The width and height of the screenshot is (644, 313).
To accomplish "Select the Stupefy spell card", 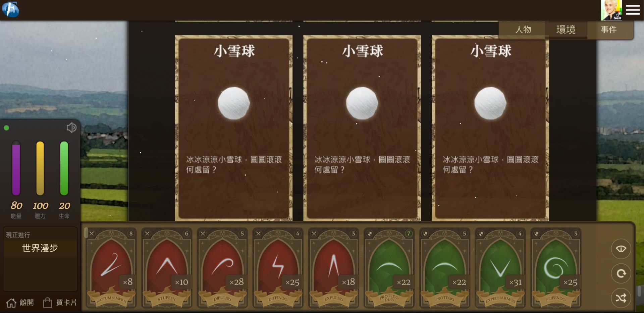I will 167,268.
